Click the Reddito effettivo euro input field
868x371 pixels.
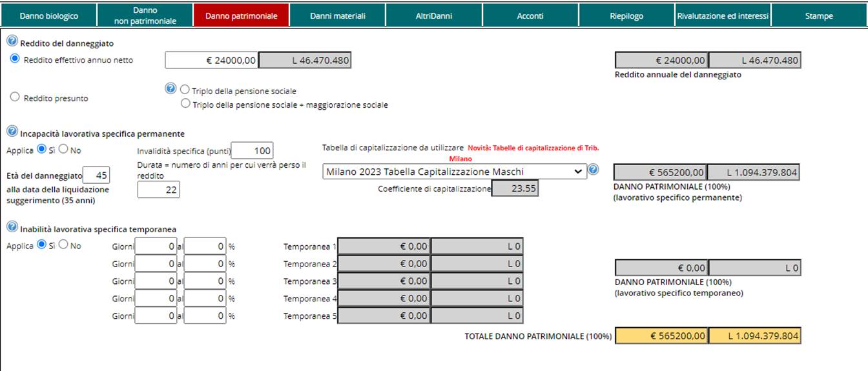pos(212,61)
